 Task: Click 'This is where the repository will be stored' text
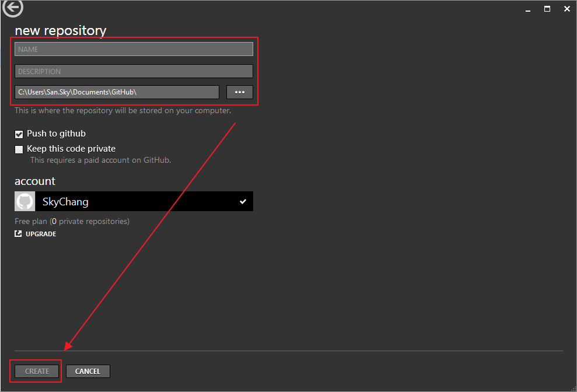tap(123, 110)
